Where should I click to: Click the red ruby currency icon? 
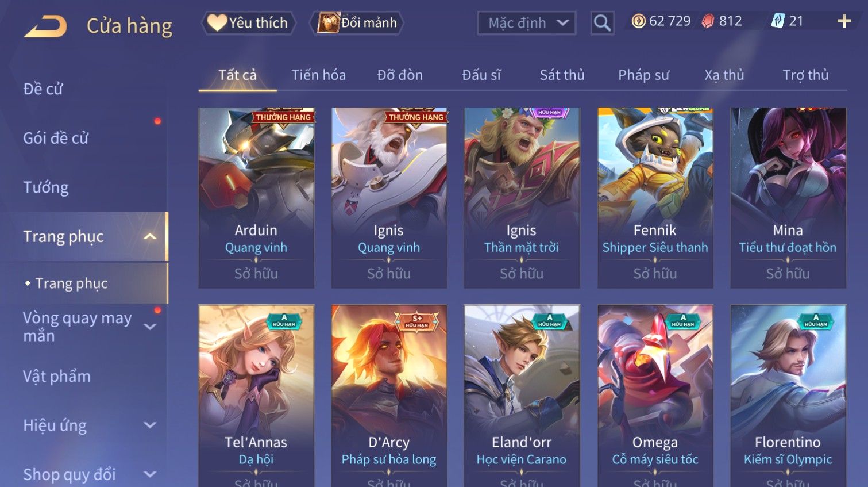click(708, 21)
